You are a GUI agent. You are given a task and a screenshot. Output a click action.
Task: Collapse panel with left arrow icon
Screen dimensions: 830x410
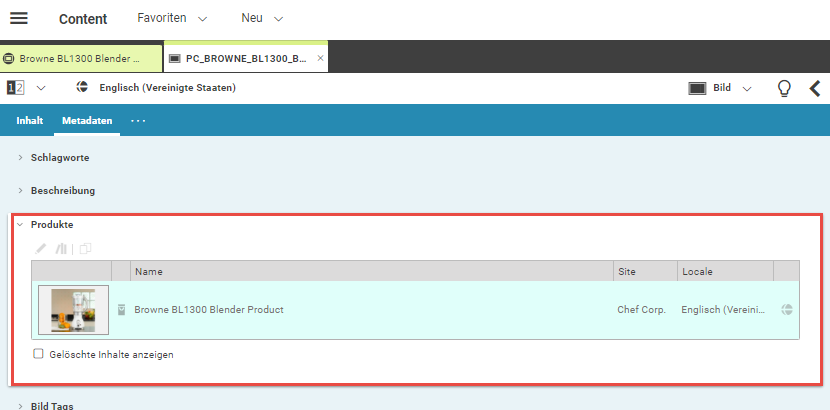click(x=815, y=88)
